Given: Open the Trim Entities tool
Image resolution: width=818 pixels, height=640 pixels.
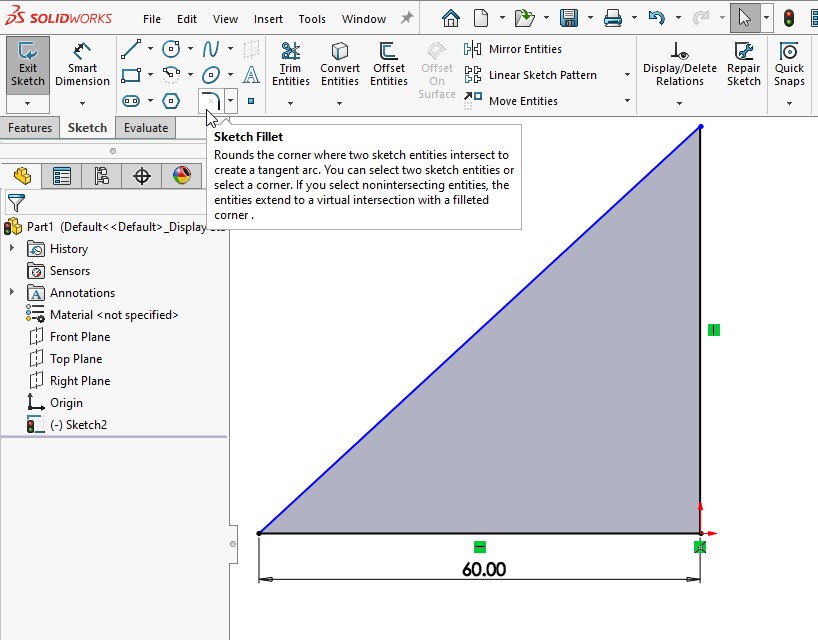Looking at the screenshot, I should [x=291, y=65].
